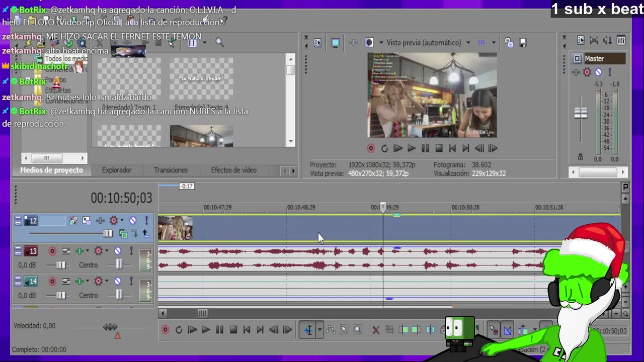The height and width of the screenshot is (362, 644).
Task: Toggle dim output in Master panel
Action: [x=608, y=41]
